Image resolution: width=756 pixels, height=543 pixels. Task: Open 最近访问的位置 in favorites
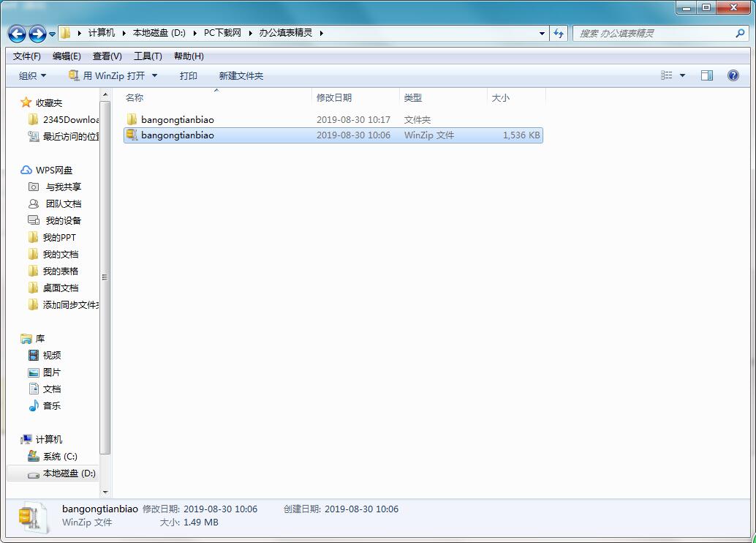63,137
